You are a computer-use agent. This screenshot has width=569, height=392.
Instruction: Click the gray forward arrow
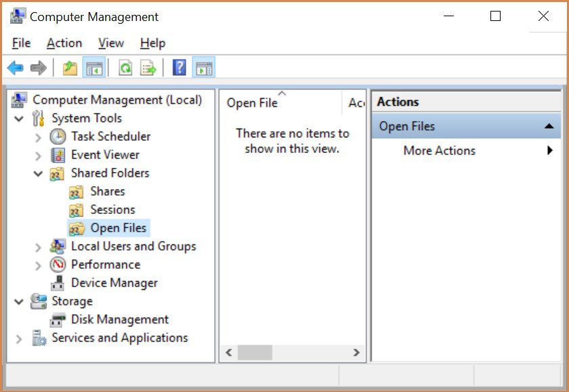(x=39, y=68)
